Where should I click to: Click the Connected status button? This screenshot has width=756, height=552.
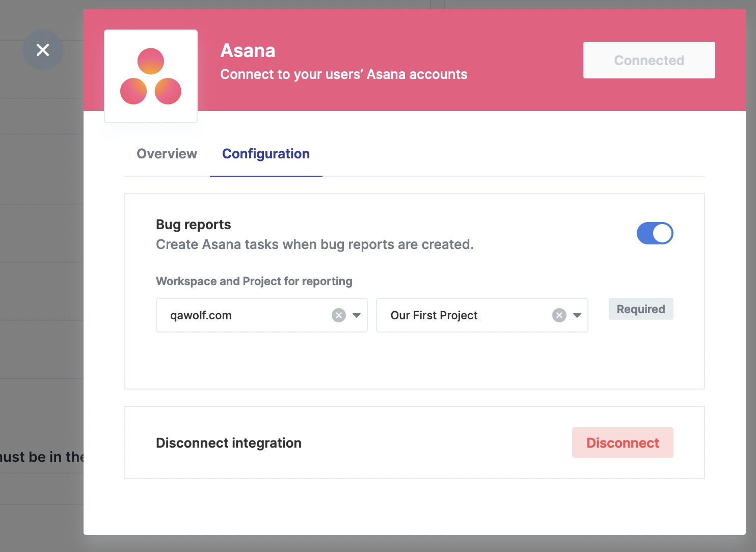[x=649, y=60]
